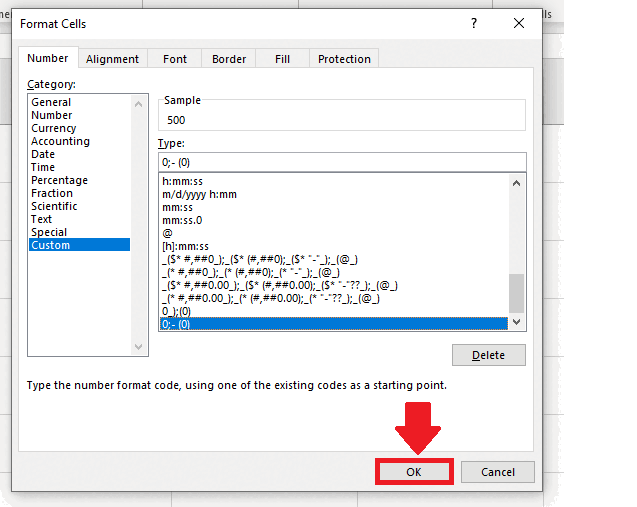Select the m/d/yyyy h:mm format code
Screen dimensions: 637x507
point(334,194)
